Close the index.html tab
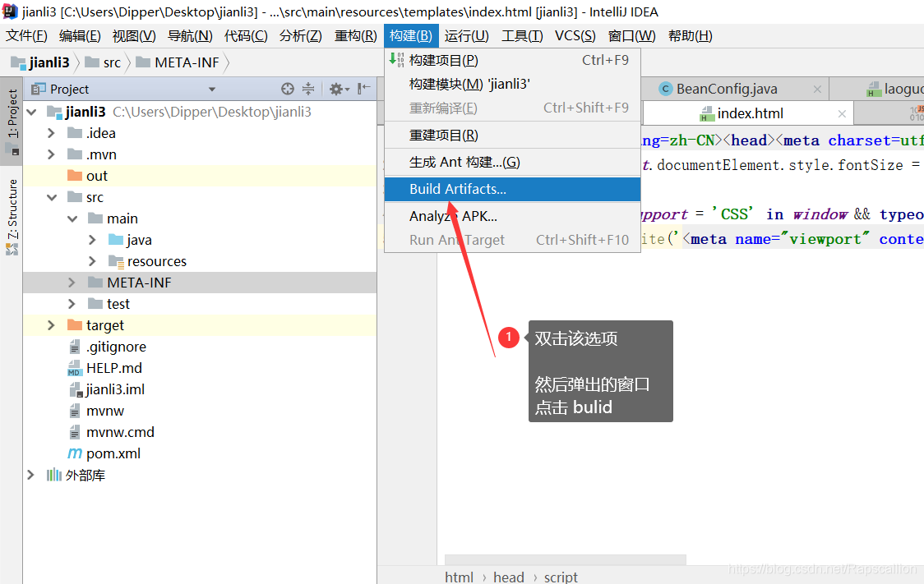 click(x=842, y=113)
